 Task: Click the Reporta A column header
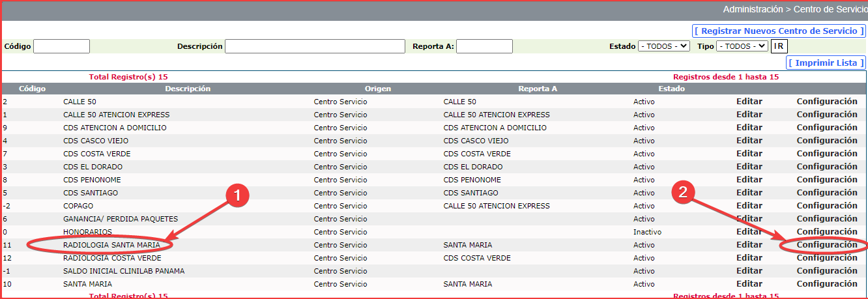tap(538, 89)
